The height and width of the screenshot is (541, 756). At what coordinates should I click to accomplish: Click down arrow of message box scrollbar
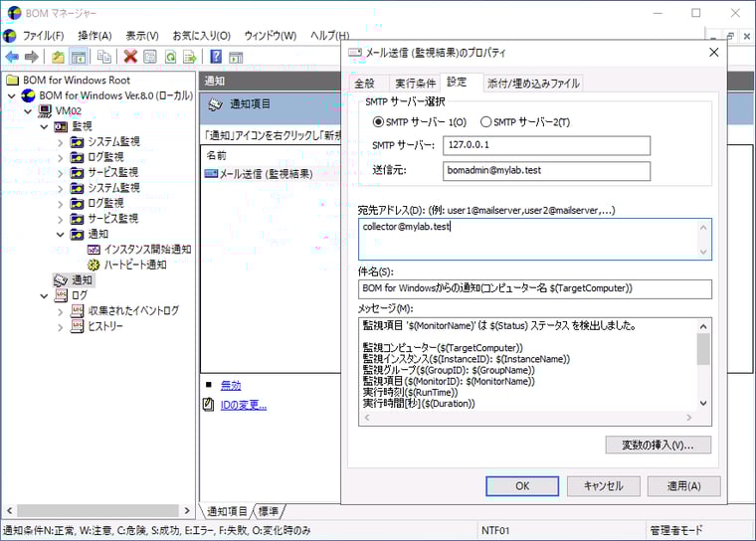(x=703, y=403)
